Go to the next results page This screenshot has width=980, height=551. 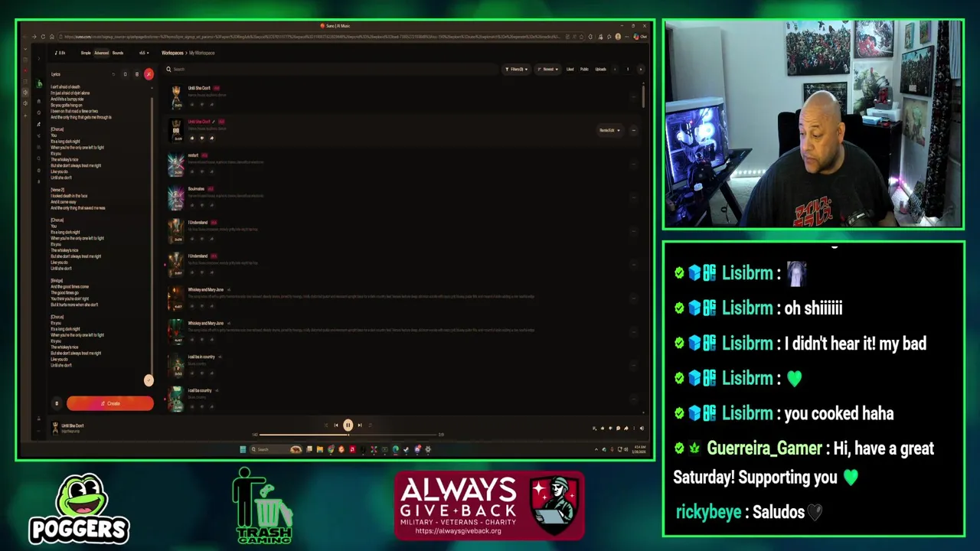641,69
